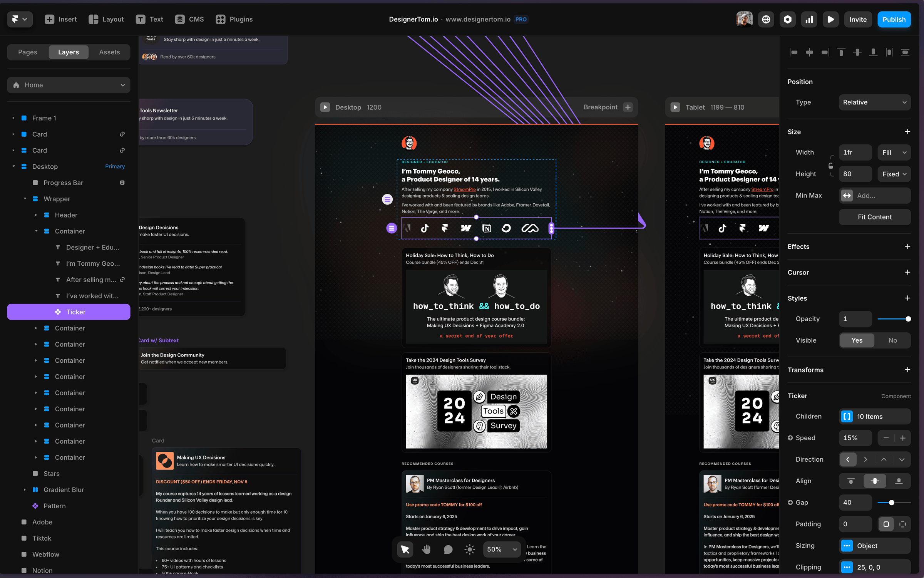Screen dimensions: 924x578
Task: Click the Publish button
Action: click(x=894, y=19)
